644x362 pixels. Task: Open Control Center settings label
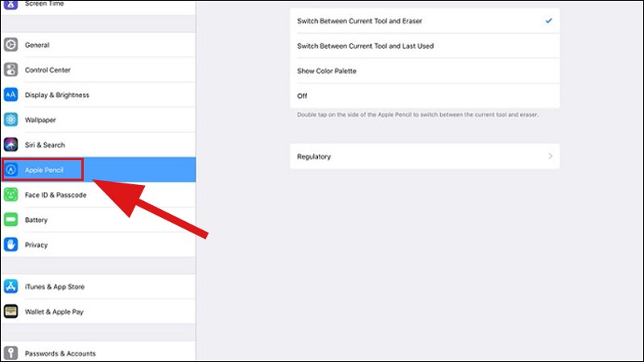[x=47, y=70]
